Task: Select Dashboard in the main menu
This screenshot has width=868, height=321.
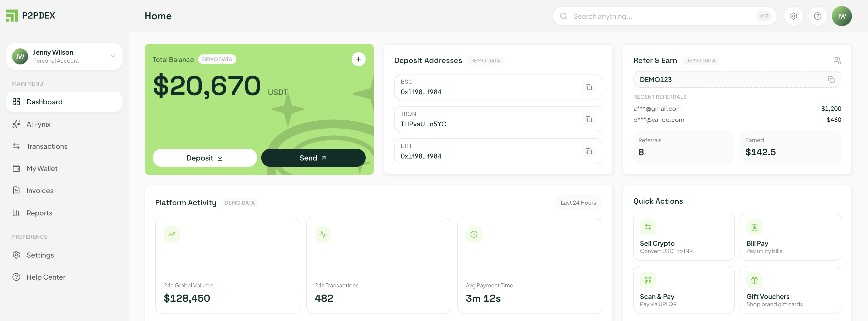Action: (x=64, y=102)
